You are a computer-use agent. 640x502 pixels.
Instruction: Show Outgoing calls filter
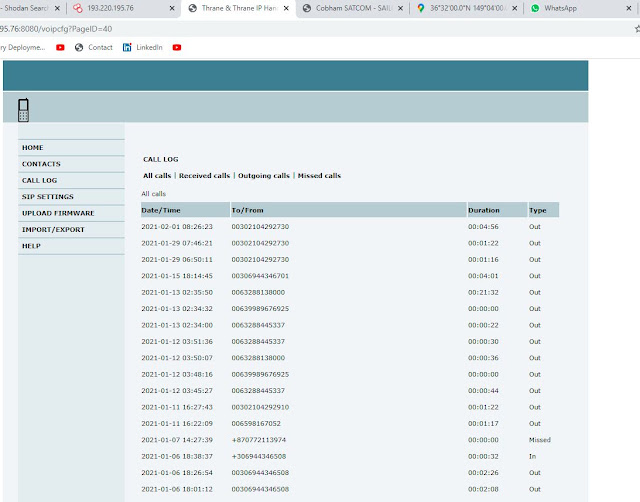click(264, 175)
